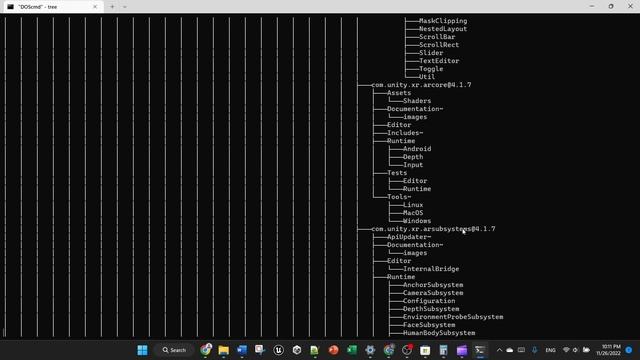640x360 pixels.
Task: Click the com.unity.xr.arsubsystems@4.1.7 line
Action: click(433, 229)
